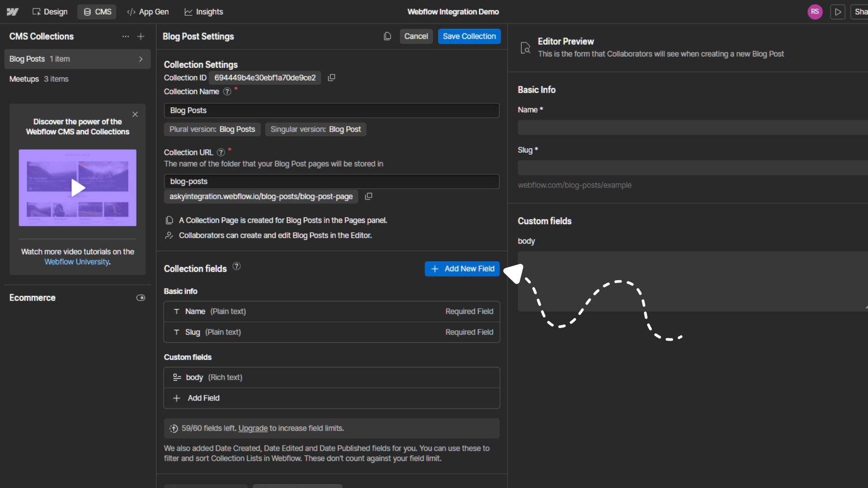Select the Meetups collection
Viewport: 868px width, 488px height.
pyautogui.click(x=24, y=79)
